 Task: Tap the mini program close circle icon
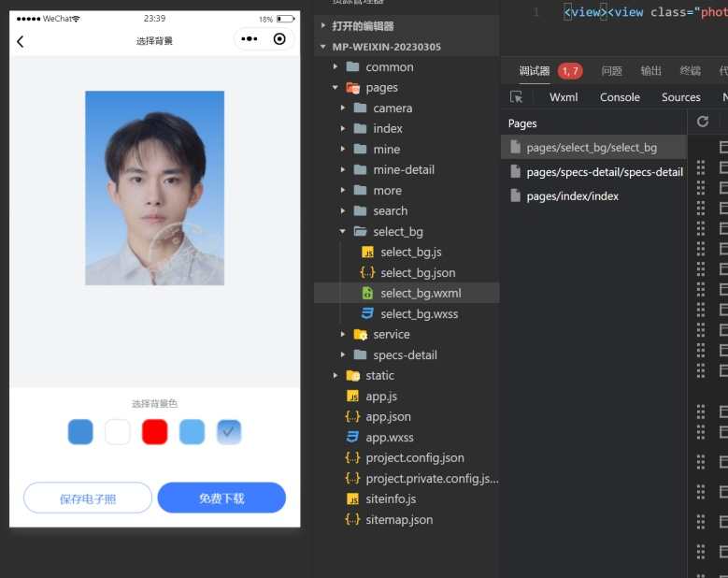(x=279, y=39)
